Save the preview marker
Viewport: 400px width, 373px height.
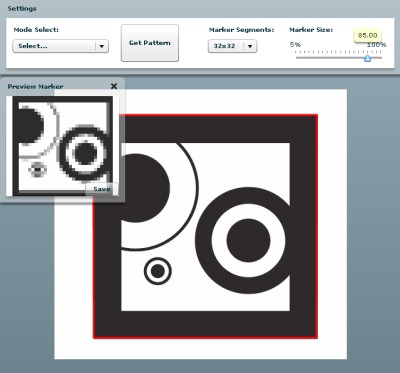click(x=101, y=189)
